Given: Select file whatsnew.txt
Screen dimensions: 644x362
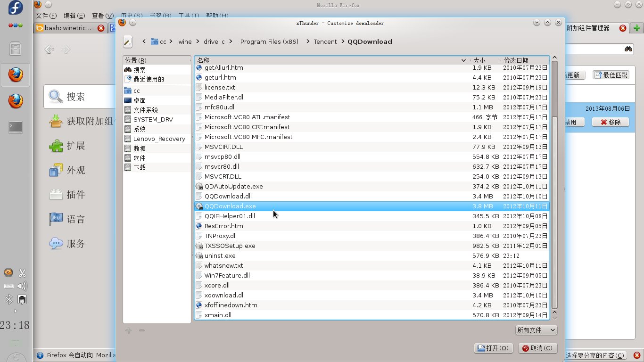Looking at the screenshot, I should [372, 265].
